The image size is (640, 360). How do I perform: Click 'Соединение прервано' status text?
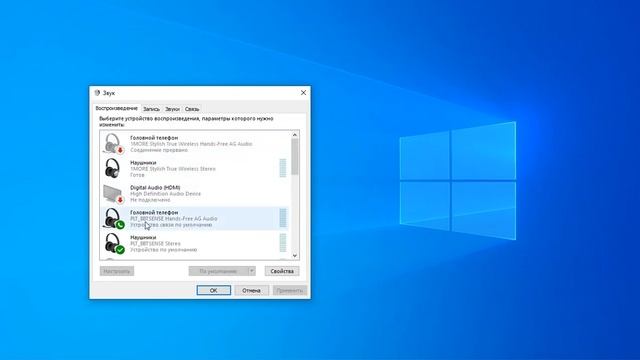click(x=159, y=150)
